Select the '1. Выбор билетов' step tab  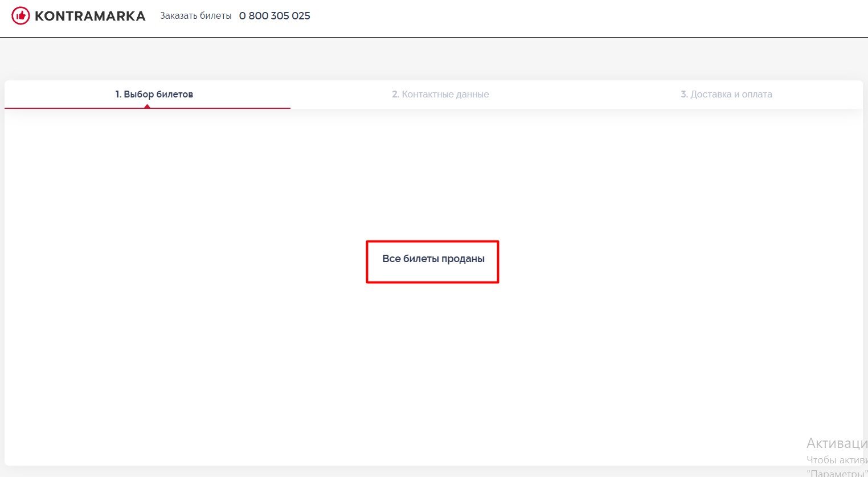[x=154, y=94]
